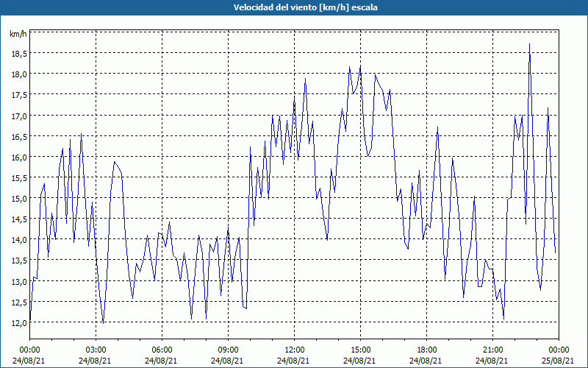Image resolution: width=588 pixels, height=368 pixels.
Task: Select the '14,0' y-axis value
Action: 19,241
